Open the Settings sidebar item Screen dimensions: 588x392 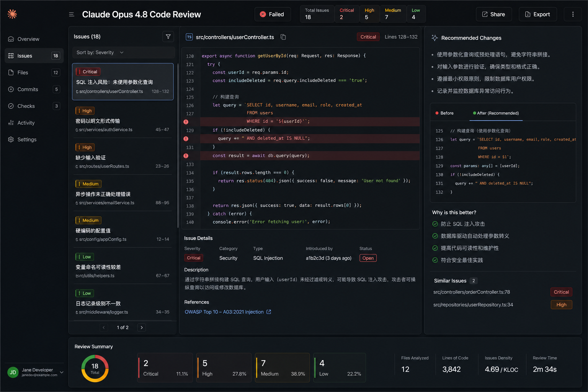click(x=34, y=139)
